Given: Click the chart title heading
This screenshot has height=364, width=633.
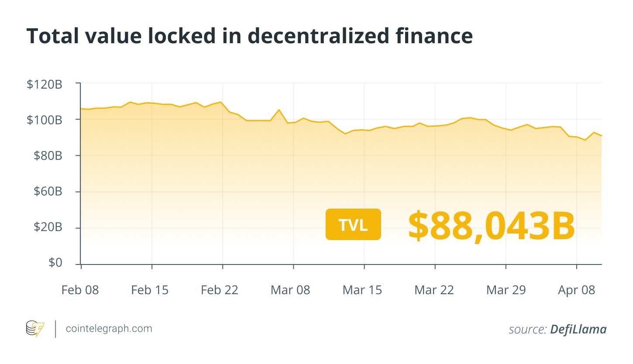Looking at the screenshot, I should pyautogui.click(x=249, y=36).
